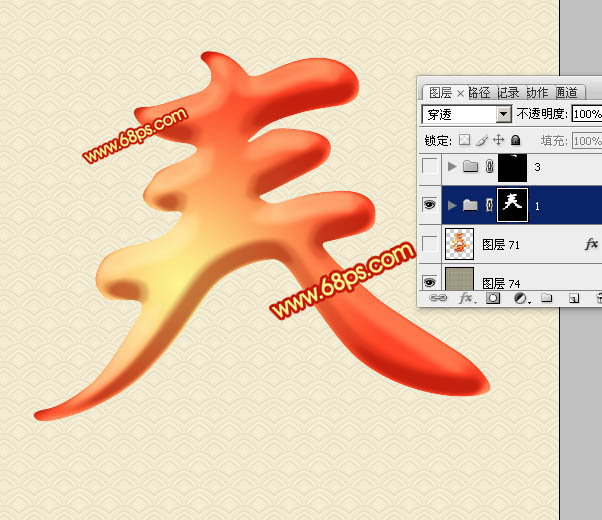Select layer named 图层 74
The image size is (602, 520).
pos(501,283)
